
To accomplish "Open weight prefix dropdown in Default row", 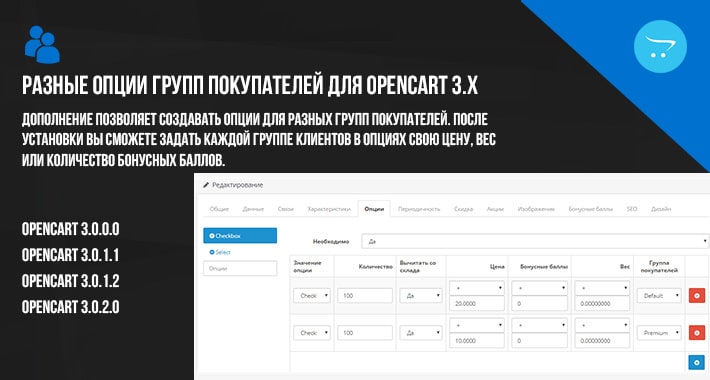I will click(602, 288).
